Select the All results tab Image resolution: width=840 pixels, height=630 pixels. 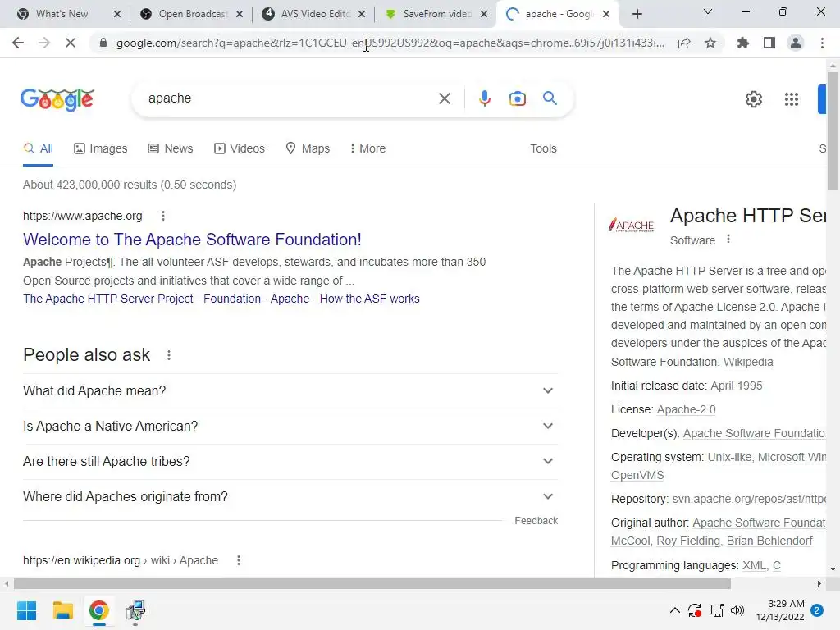pos(38,148)
